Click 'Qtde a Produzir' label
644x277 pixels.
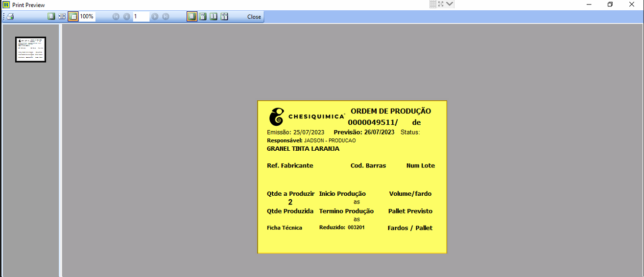[290, 194]
